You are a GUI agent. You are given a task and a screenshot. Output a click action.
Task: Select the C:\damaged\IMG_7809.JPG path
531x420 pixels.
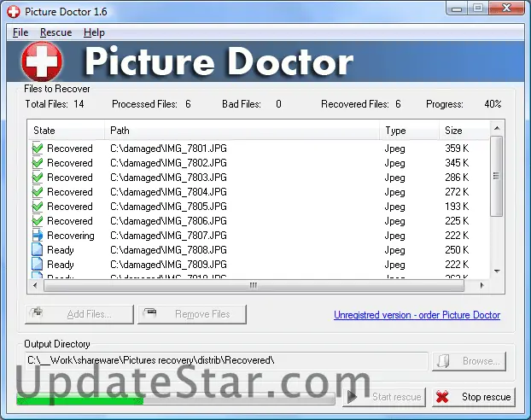click(168, 265)
